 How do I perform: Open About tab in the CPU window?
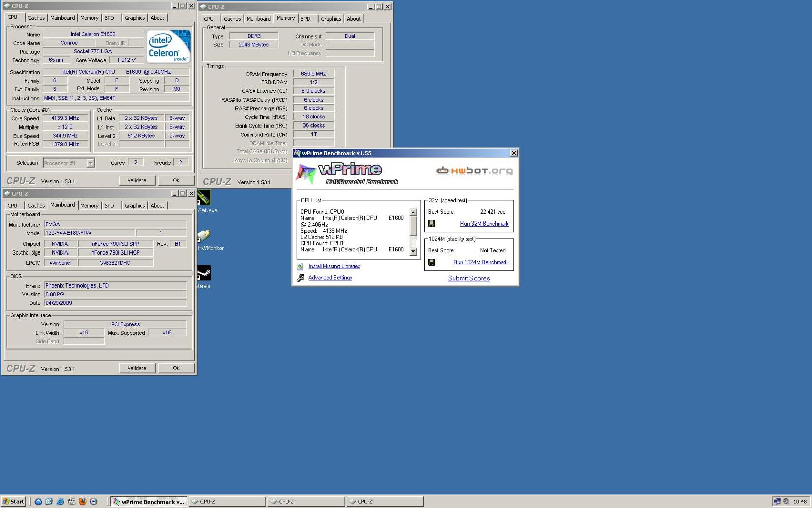[x=157, y=18]
